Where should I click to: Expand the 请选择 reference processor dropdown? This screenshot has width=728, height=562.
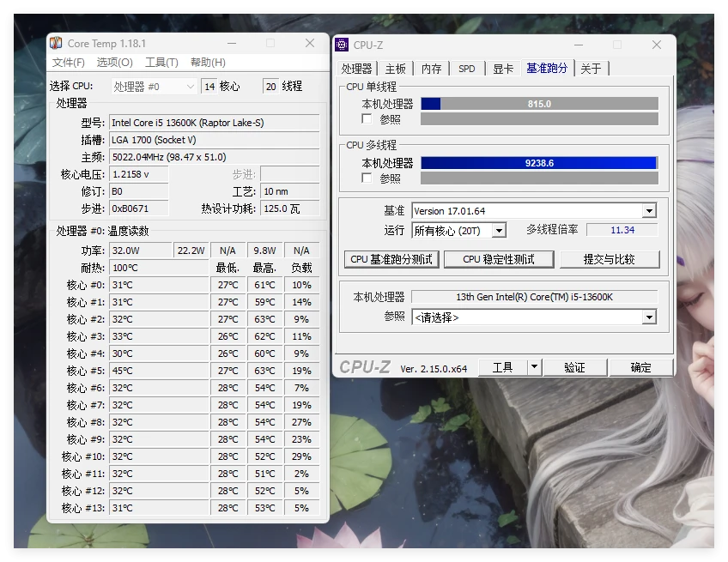coord(649,317)
